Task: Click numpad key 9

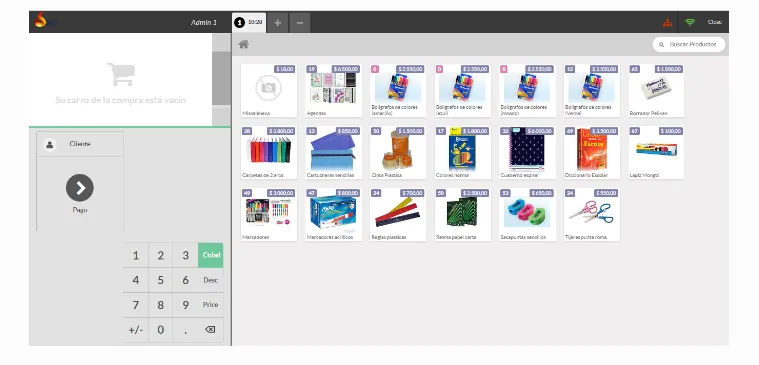Action: pos(185,305)
